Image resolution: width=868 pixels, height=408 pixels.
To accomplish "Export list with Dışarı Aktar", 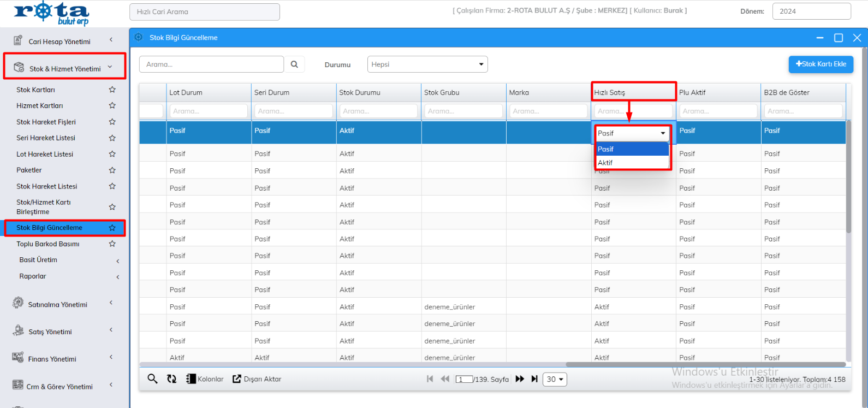I will pyautogui.click(x=257, y=379).
